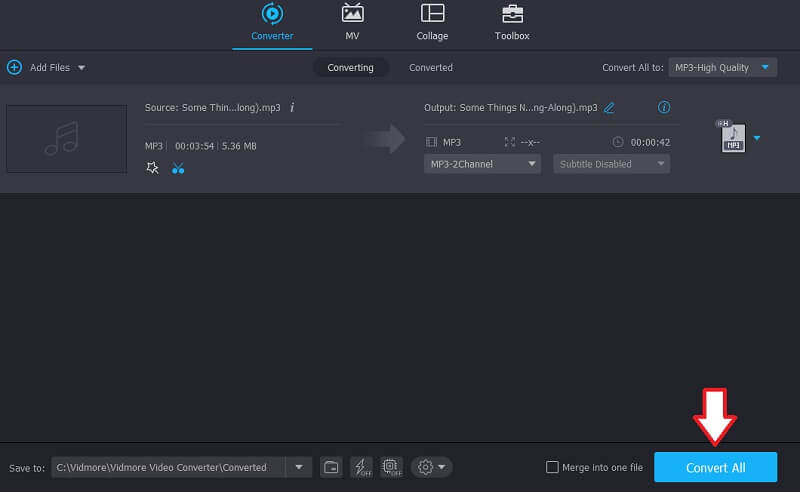Enable Merge into one file checkbox

pyautogui.click(x=552, y=467)
